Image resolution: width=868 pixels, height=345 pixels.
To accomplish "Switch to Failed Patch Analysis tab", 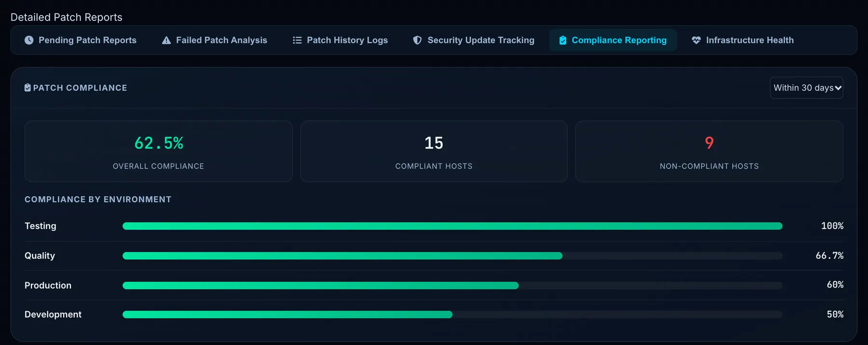I will click(215, 40).
